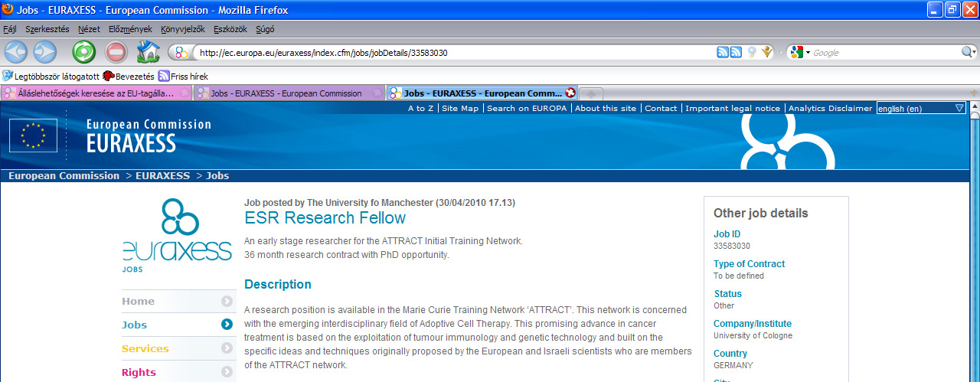This screenshot has height=382, width=980.
Task: Click the University of Cologne text
Action: (753, 335)
